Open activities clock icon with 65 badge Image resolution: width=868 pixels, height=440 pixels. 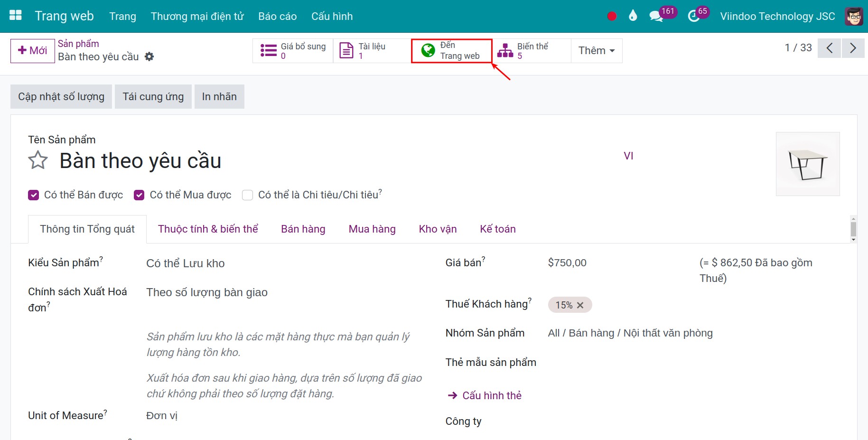(694, 16)
